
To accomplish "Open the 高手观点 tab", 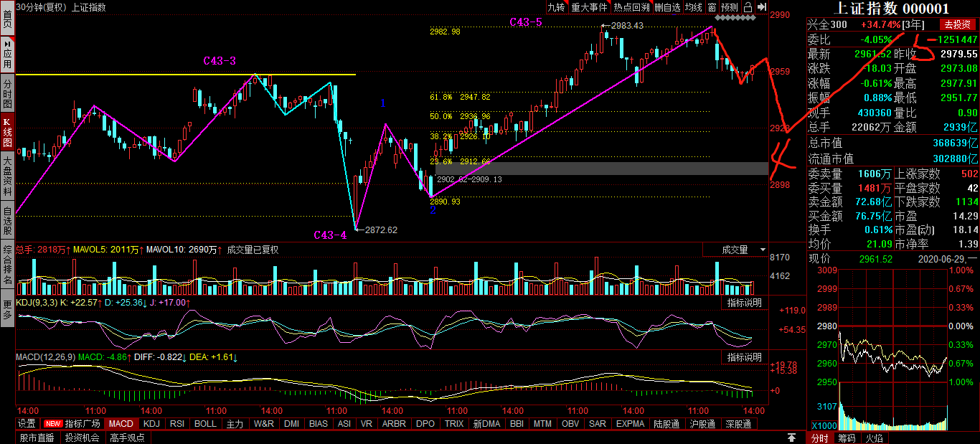I will click(x=127, y=438).
